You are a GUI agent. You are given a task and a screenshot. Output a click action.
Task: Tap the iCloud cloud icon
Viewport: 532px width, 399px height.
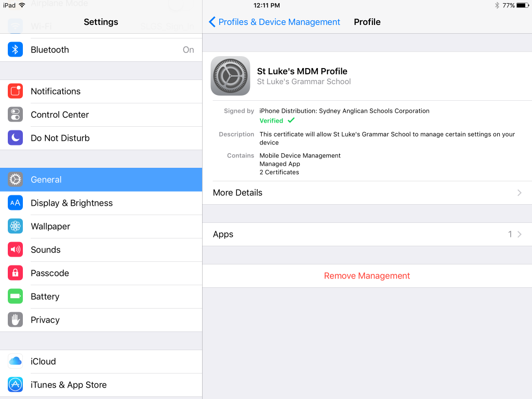tap(15, 362)
